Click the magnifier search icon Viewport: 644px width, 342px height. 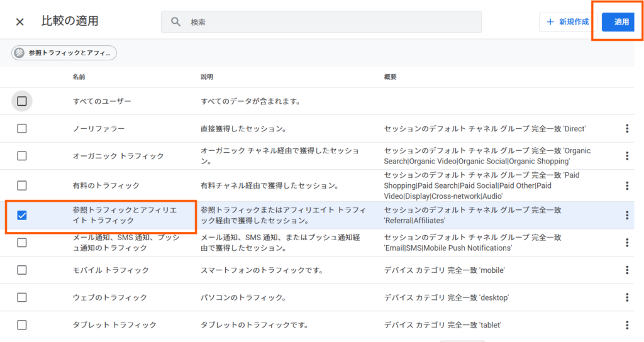coord(175,22)
